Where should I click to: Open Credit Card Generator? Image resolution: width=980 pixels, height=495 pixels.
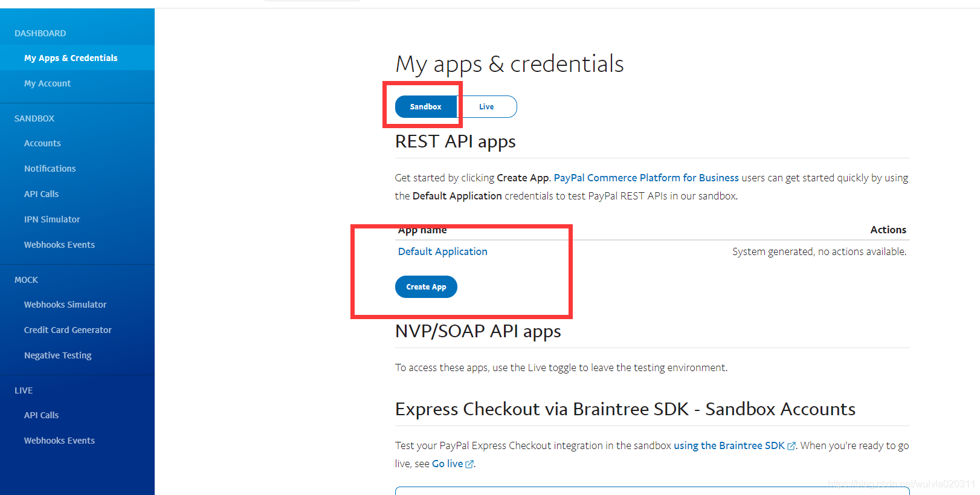[x=68, y=330]
